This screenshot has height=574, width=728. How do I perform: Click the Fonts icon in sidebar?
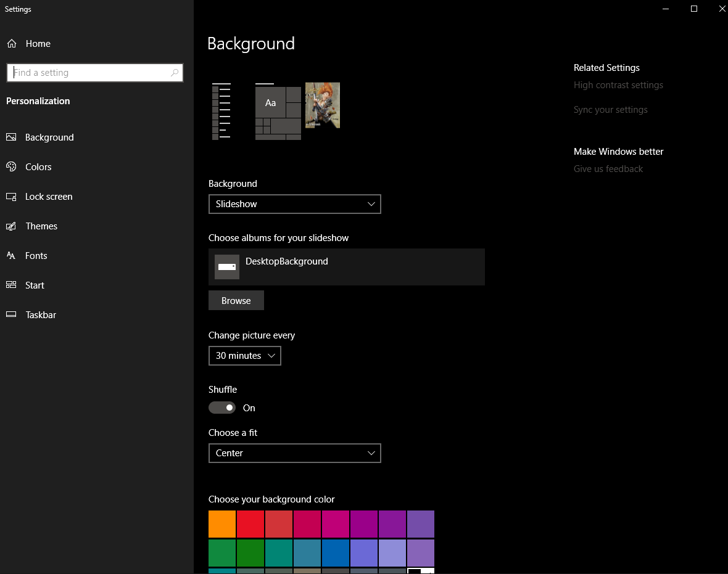pos(11,256)
